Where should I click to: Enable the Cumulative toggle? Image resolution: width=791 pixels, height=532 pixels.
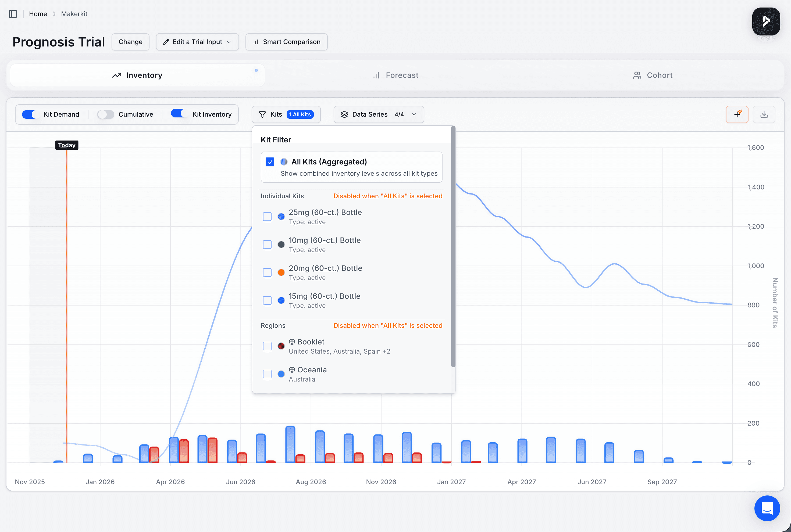tap(106, 114)
